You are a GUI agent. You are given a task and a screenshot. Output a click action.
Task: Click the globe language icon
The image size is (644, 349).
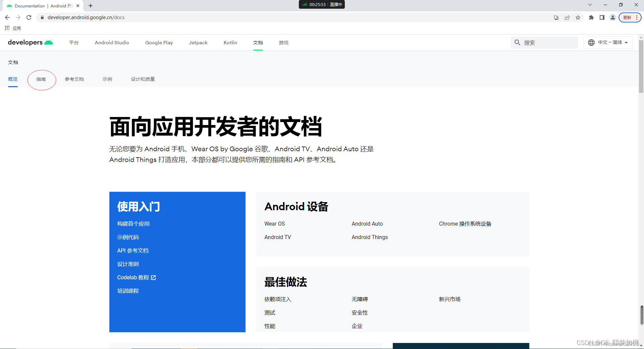pyautogui.click(x=591, y=43)
